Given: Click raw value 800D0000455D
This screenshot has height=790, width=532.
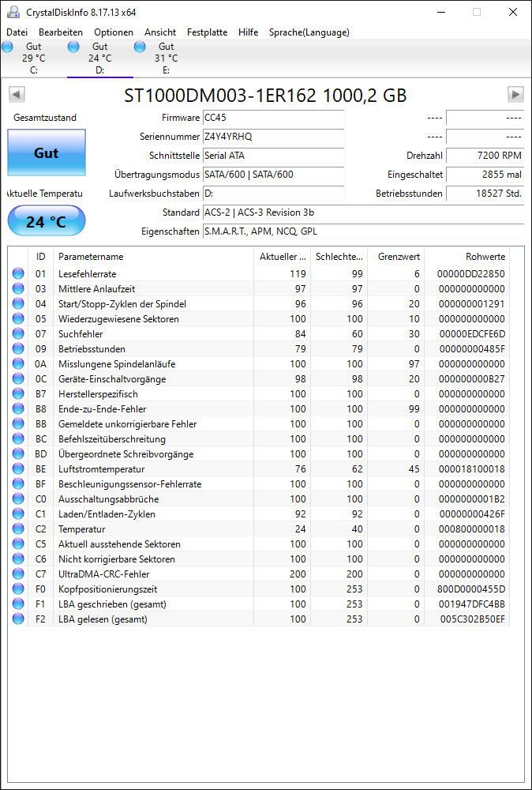Looking at the screenshot, I should [x=471, y=589].
